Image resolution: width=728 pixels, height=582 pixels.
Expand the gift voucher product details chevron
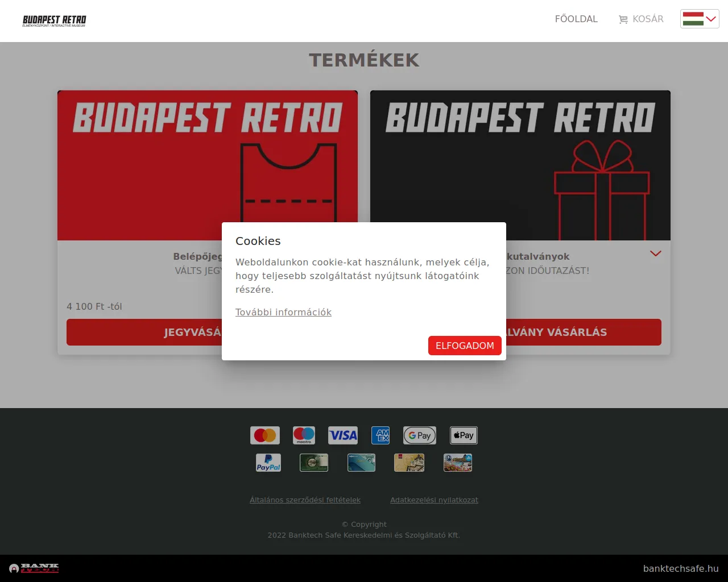655,253
